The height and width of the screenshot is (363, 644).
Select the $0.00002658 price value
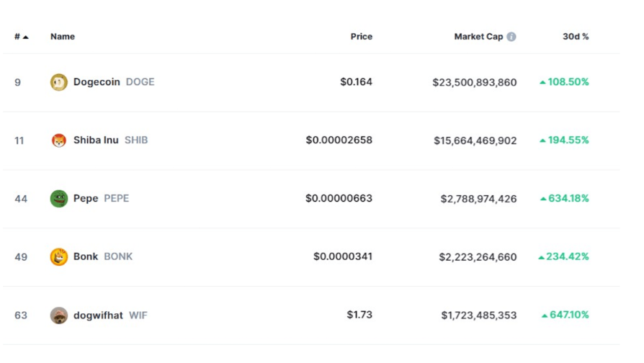click(x=339, y=140)
